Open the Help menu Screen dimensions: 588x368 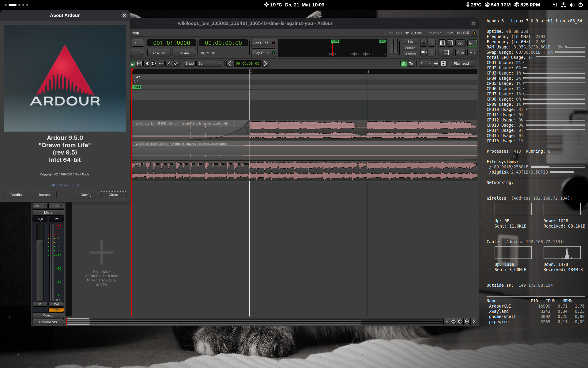[x=135, y=33]
